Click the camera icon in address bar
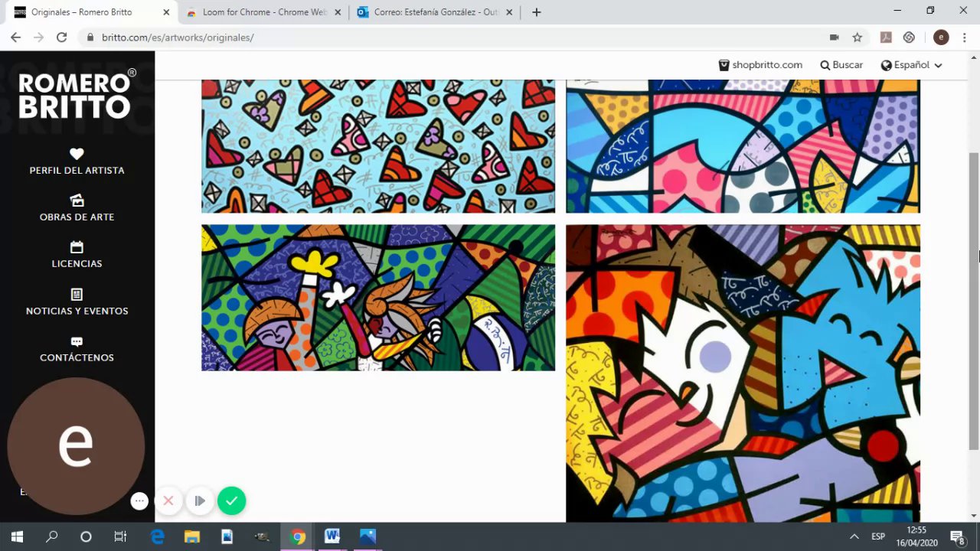 pyautogui.click(x=835, y=37)
